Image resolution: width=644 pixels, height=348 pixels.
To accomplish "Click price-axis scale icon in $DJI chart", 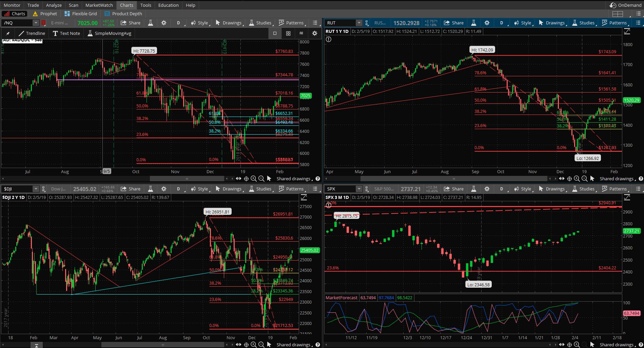I will point(304,197).
